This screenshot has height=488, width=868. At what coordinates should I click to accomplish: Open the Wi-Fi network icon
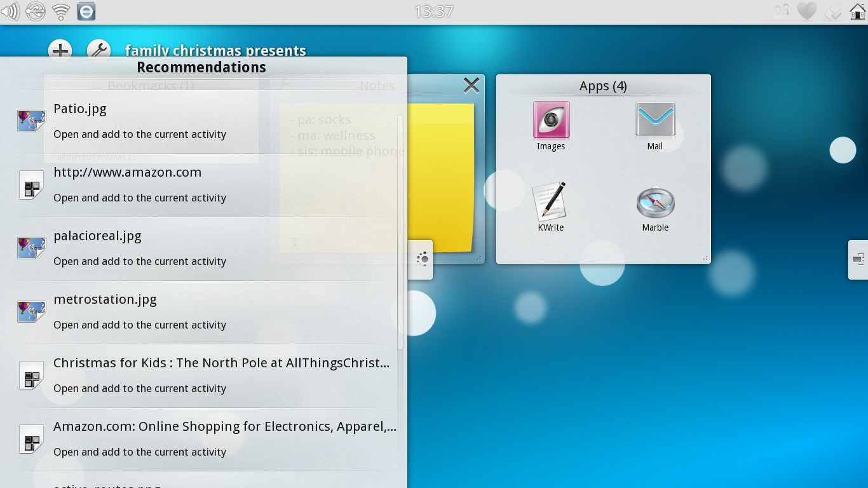(61, 11)
